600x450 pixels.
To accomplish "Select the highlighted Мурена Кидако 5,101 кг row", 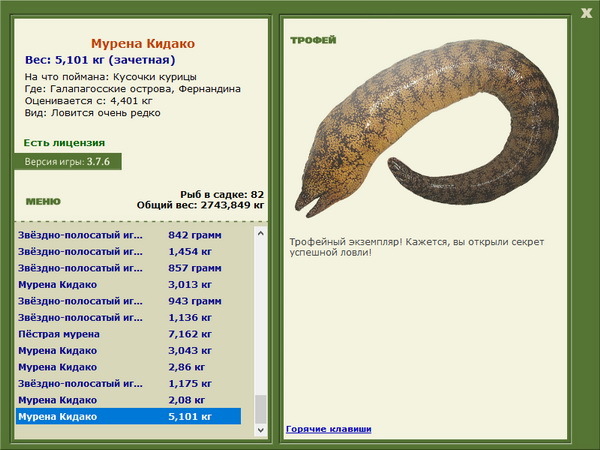I will (x=129, y=416).
